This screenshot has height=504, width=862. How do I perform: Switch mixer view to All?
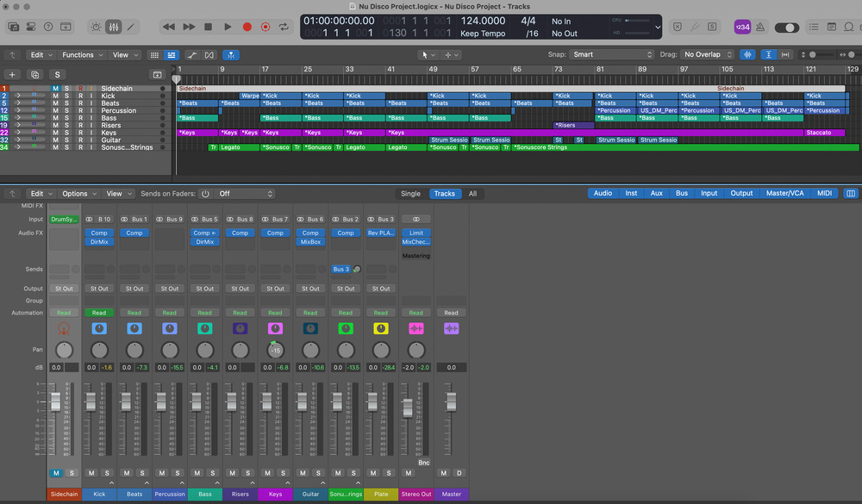click(x=472, y=194)
